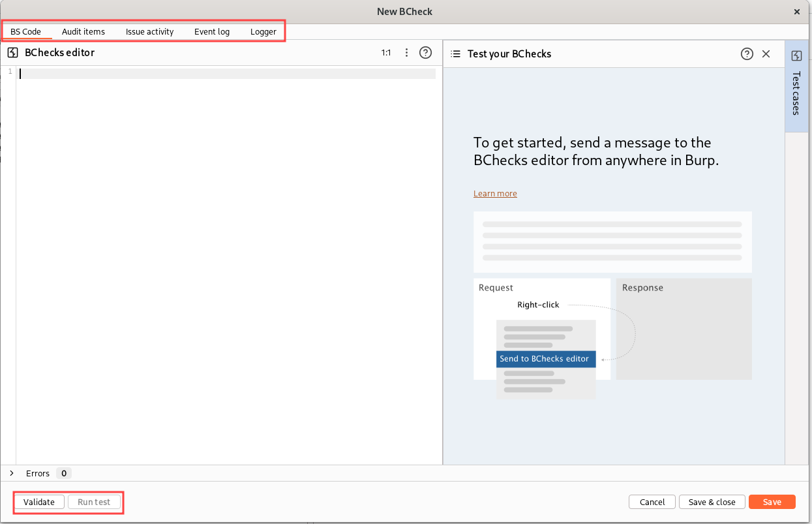Expand the Errors section chevron

pos(12,473)
